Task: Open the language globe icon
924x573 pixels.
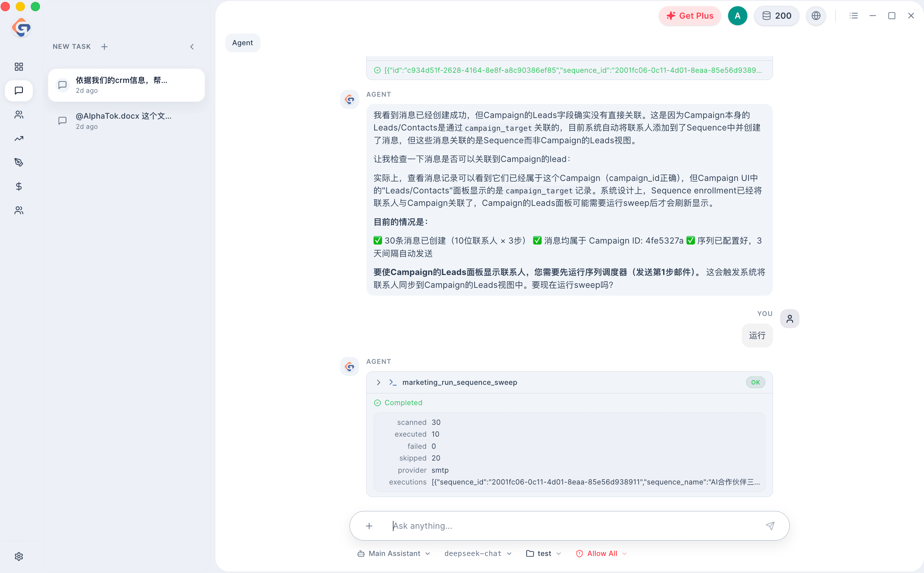Action: [x=816, y=15]
